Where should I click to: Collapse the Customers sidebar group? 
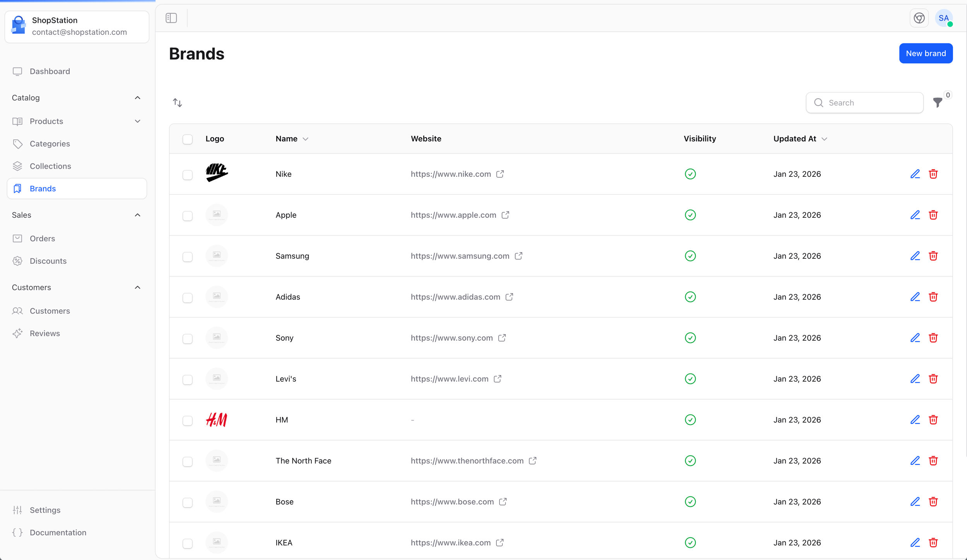pyautogui.click(x=137, y=287)
